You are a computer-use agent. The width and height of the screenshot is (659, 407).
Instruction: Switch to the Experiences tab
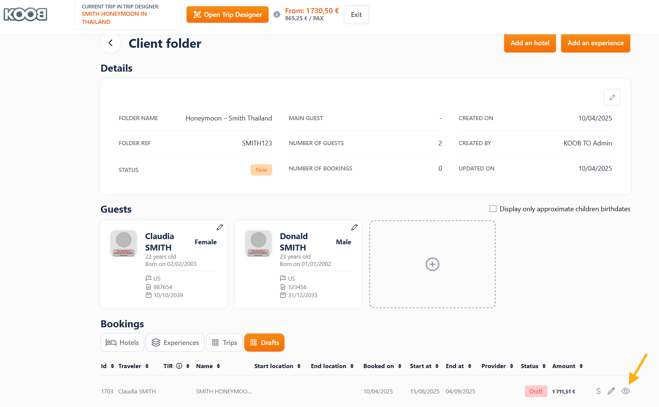175,343
